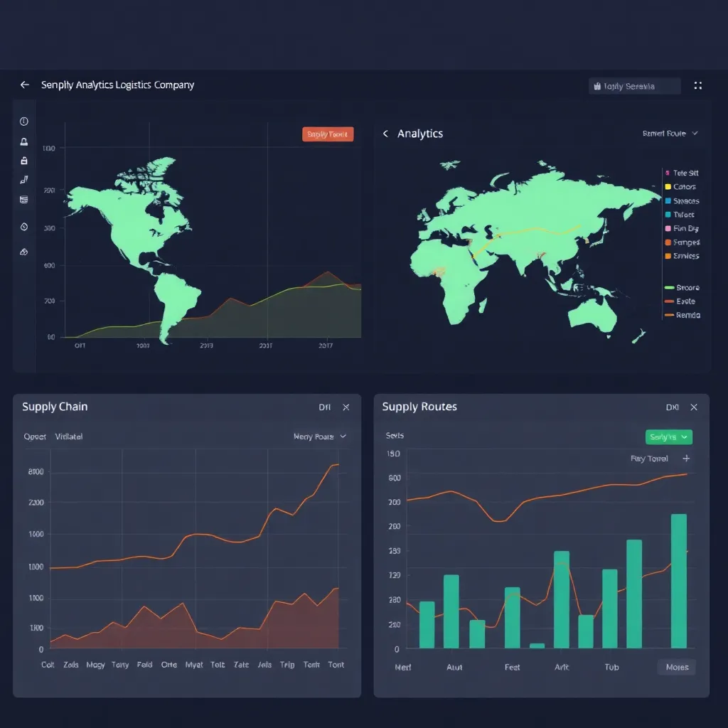Switch to the Vitilatel tab in Supply Chain

click(x=69, y=437)
